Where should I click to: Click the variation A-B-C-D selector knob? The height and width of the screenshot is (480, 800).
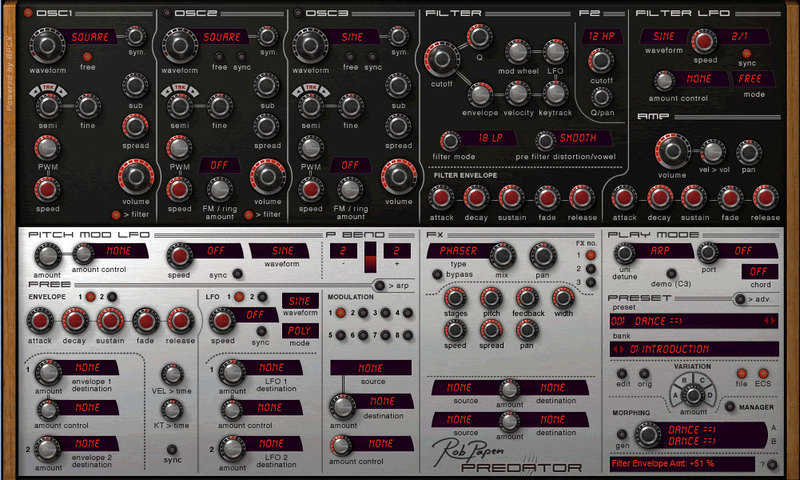click(x=692, y=394)
